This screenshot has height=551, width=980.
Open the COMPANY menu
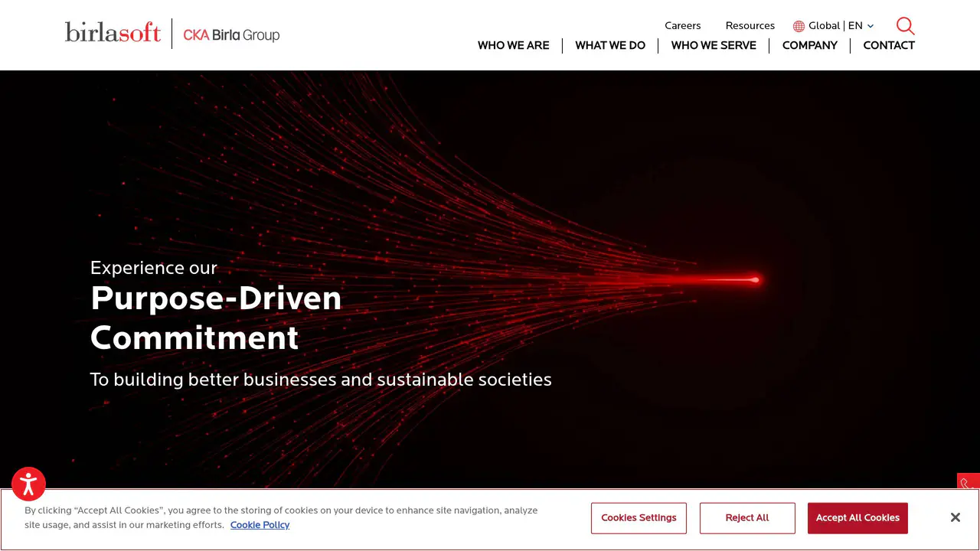click(x=810, y=45)
